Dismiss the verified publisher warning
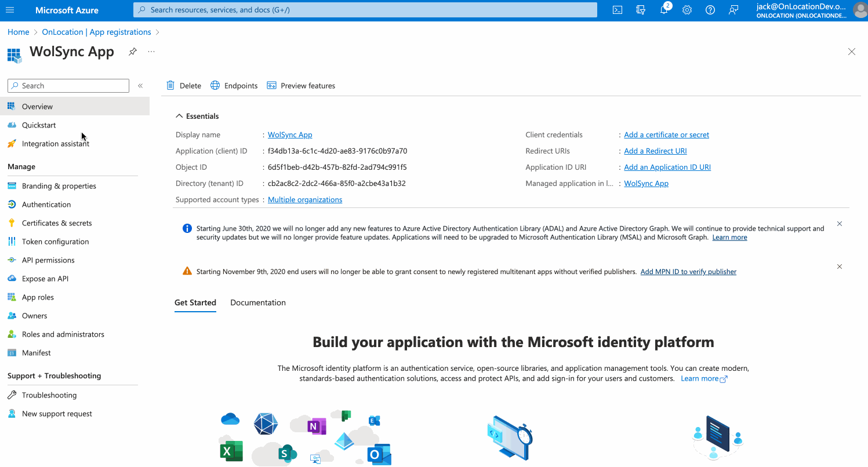 click(x=840, y=267)
